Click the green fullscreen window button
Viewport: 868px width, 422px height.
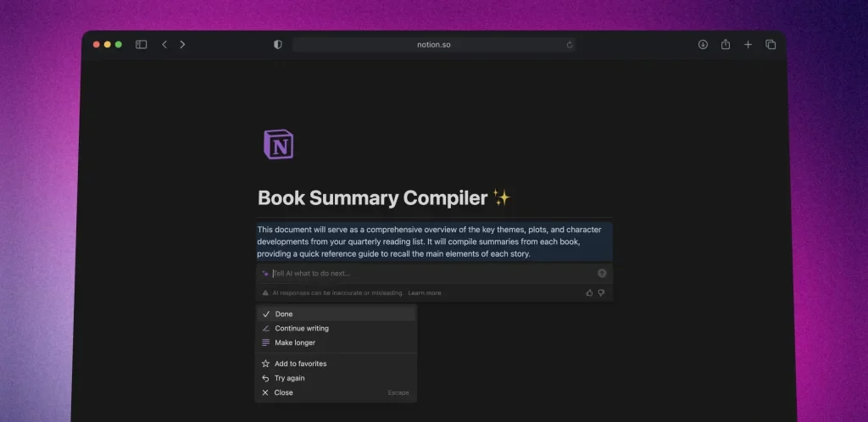[x=119, y=44]
